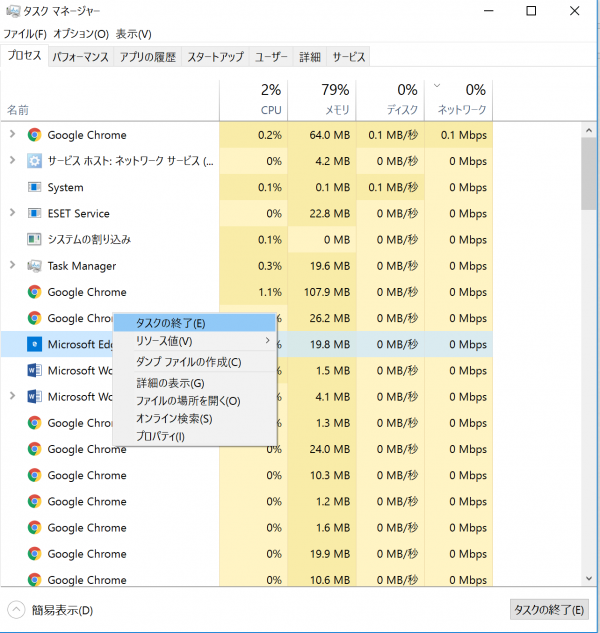The image size is (600, 633).
Task: Switch to the スタートアップ tab
Action: pyautogui.click(x=216, y=57)
